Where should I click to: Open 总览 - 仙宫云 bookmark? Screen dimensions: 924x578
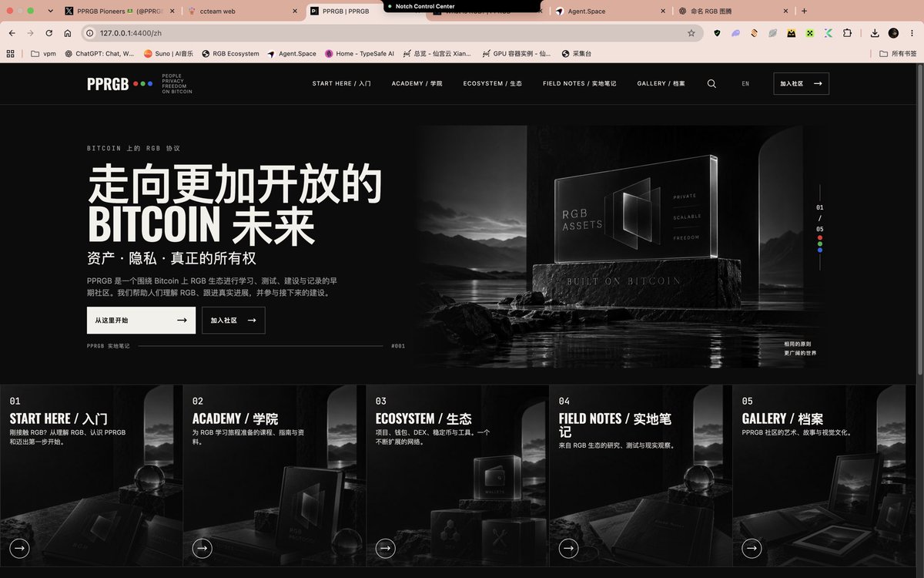tap(437, 54)
